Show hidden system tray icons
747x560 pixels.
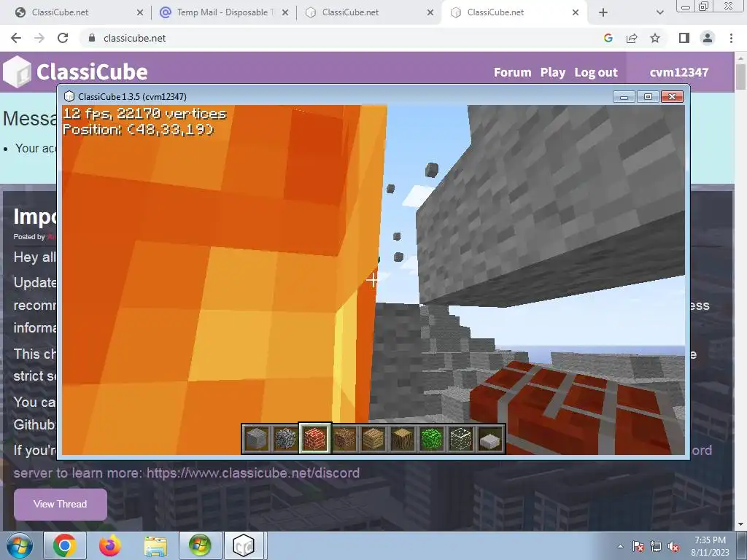pyautogui.click(x=620, y=547)
